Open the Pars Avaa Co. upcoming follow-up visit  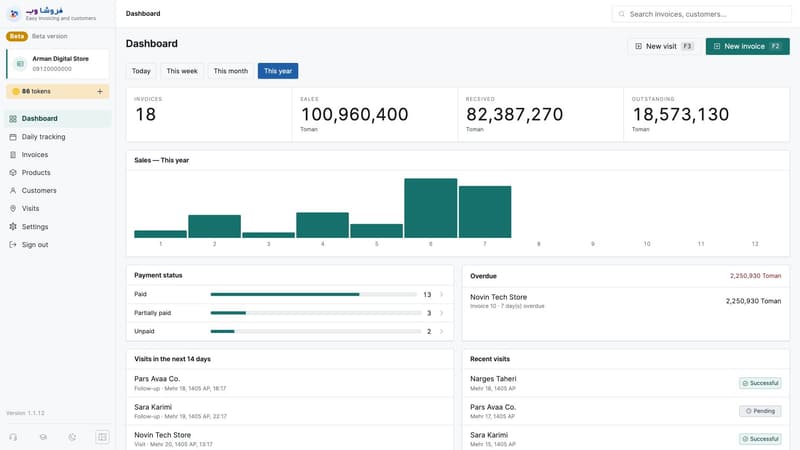290,383
